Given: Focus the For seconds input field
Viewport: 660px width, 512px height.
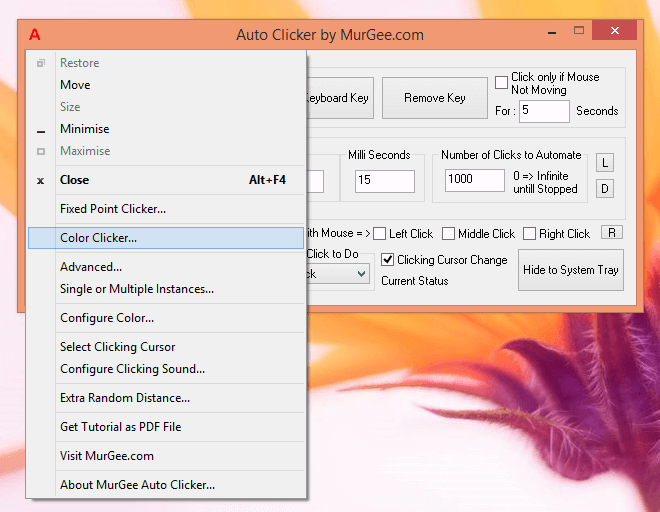Looking at the screenshot, I should point(544,111).
